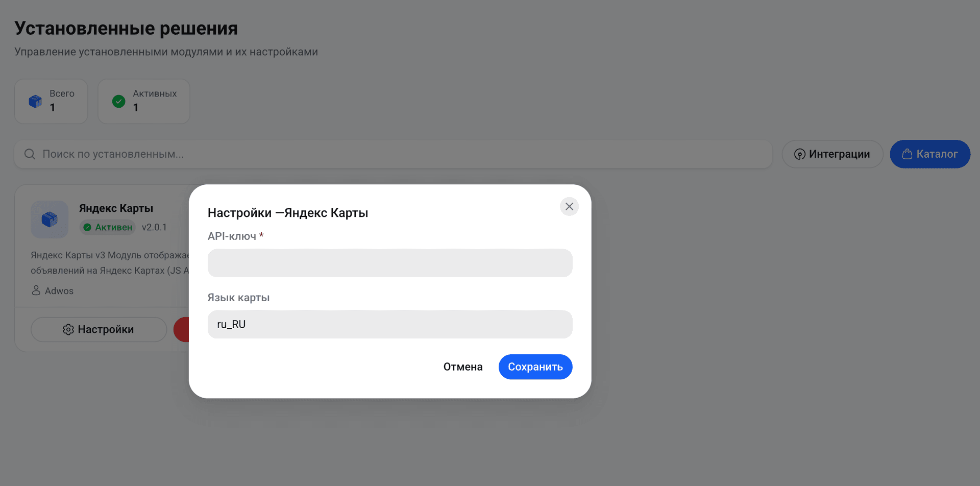Screen dimensions: 980x486
Task: Close the Яндекс Карты settings dialog
Action: tap(569, 207)
